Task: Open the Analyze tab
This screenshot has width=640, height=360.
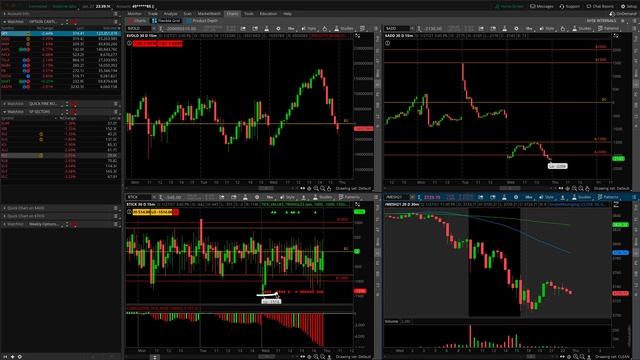Action: tap(170, 13)
